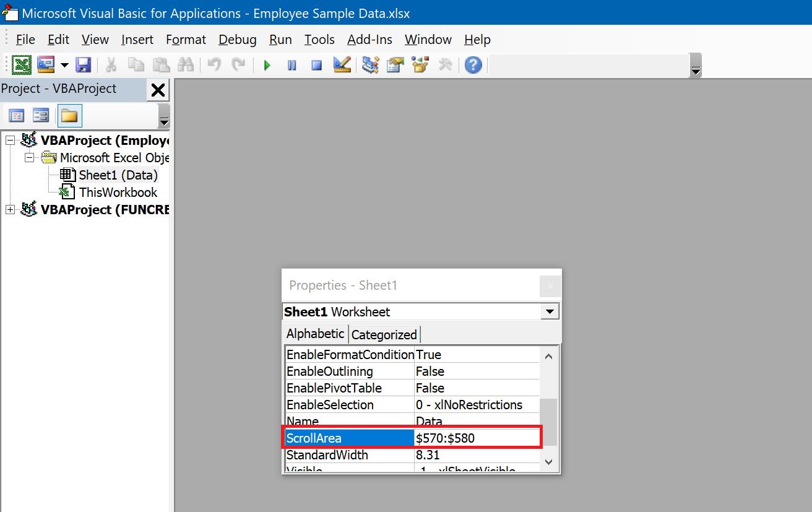Screen dimensions: 812x512
Task: Click View Object icon in the Project panel
Action: (x=41, y=116)
